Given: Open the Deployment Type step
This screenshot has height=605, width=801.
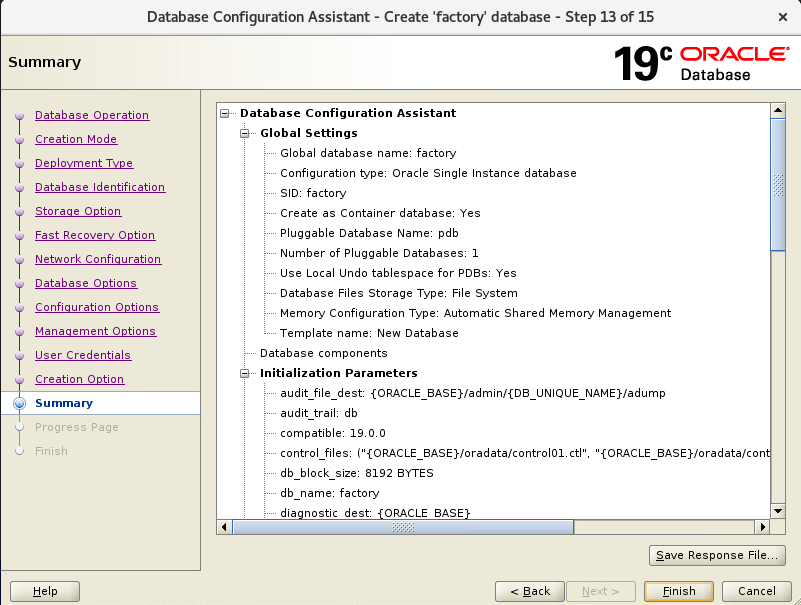Looking at the screenshot, I should click(84, 163).
